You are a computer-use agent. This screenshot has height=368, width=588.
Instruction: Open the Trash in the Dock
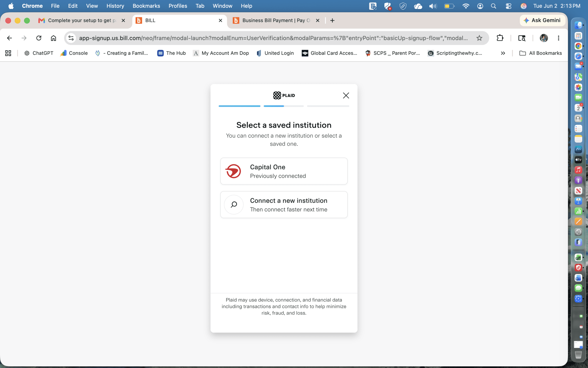pos(578,355)
